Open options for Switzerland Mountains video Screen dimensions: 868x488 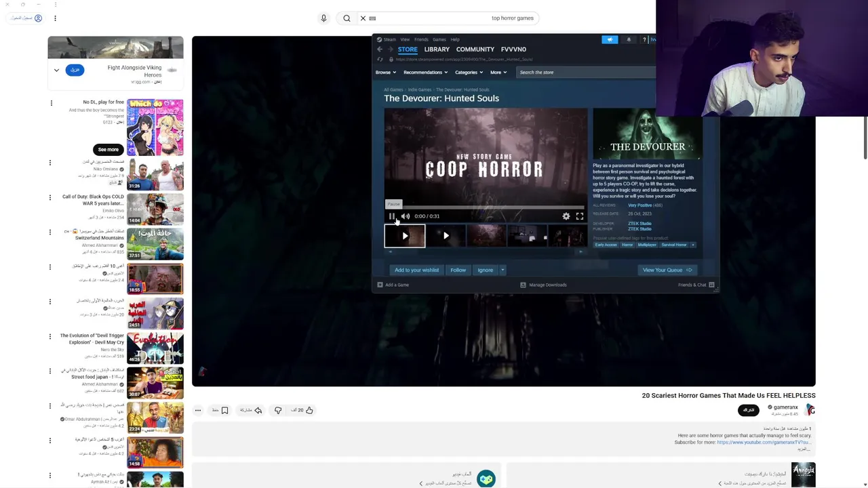click(x=50, y=232)
